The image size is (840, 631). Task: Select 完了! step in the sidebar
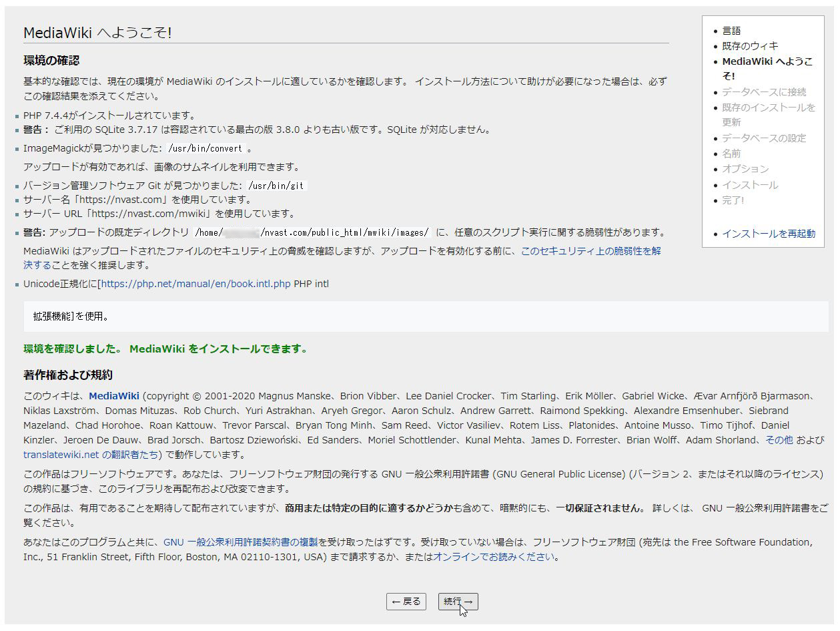click(x=733, y=200)
